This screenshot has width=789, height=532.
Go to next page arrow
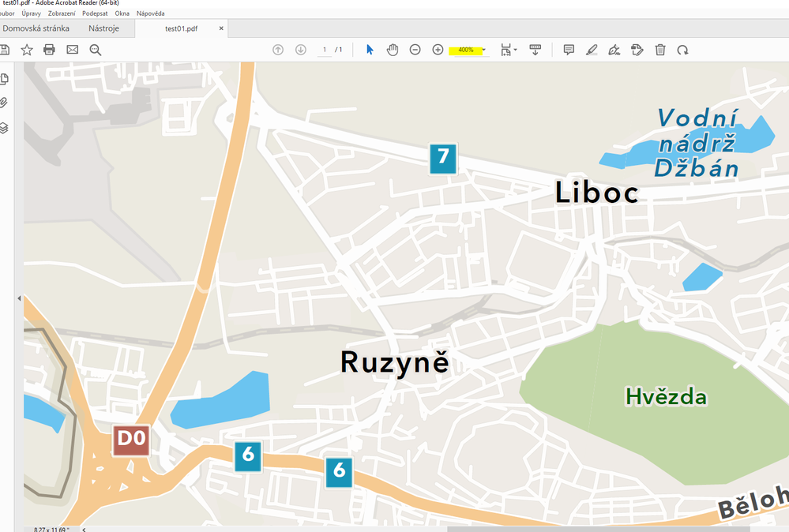tap(301, 50)
